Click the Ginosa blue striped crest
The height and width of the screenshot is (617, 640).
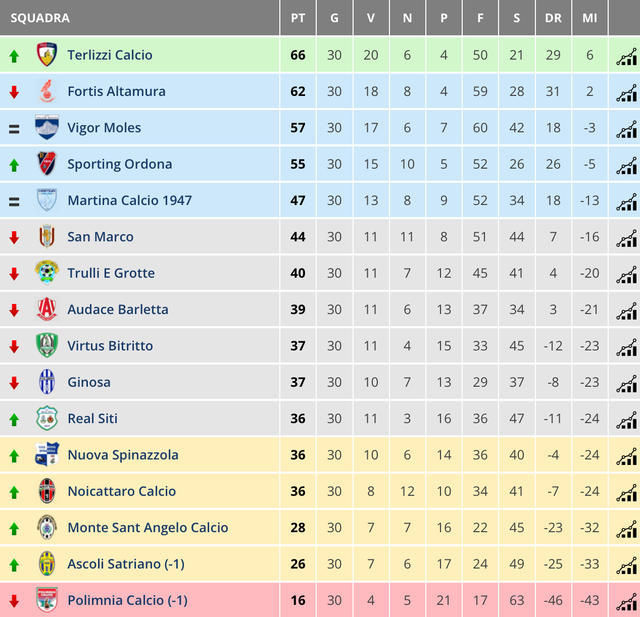click(x=47, y=382)
